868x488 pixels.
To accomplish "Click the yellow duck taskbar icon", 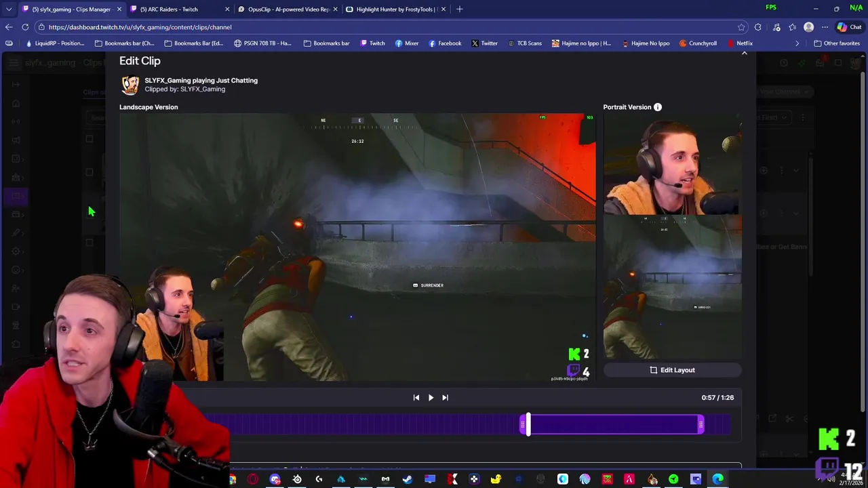I will click(496, 480).
